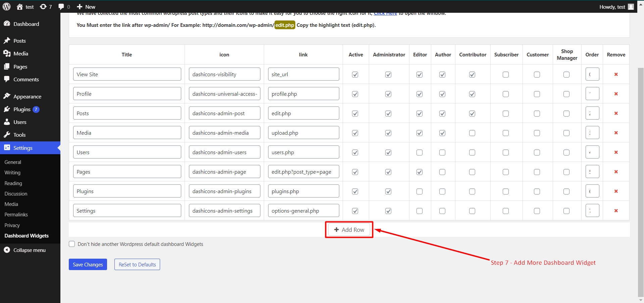Remove the Plugins row with red X
The image size is (644, 303).
click(x=616, y=191)
